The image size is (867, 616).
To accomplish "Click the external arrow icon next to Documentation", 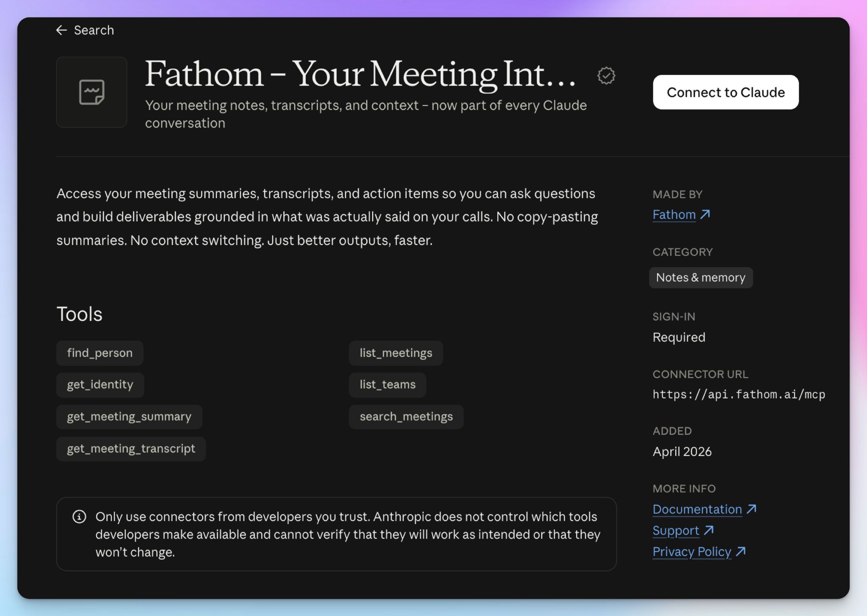I will (x=751, y=509).
